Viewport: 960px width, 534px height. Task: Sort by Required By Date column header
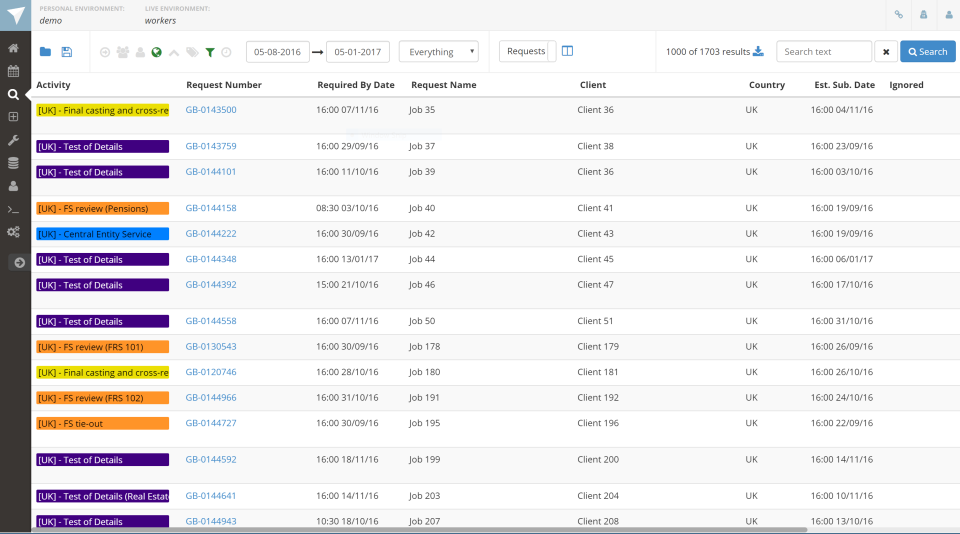click(356, 85)
